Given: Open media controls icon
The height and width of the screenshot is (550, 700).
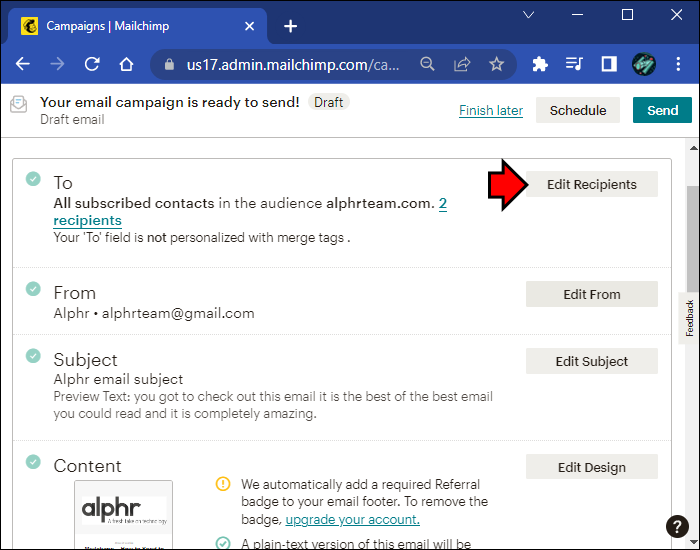Looking at the screenshot, I should pos(574,64).
